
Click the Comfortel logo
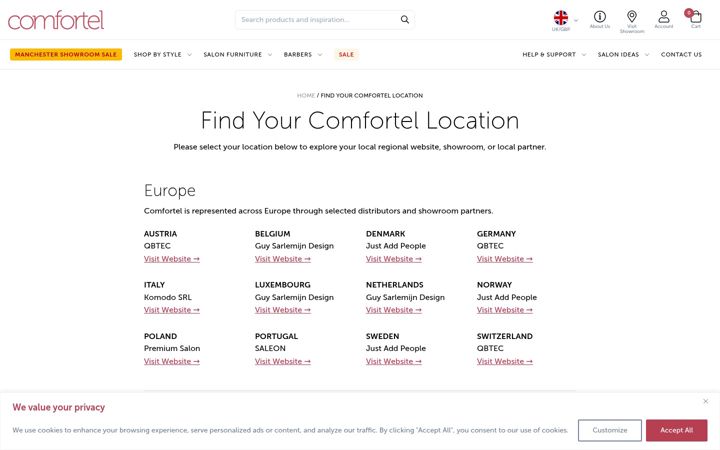coord(56,20)
